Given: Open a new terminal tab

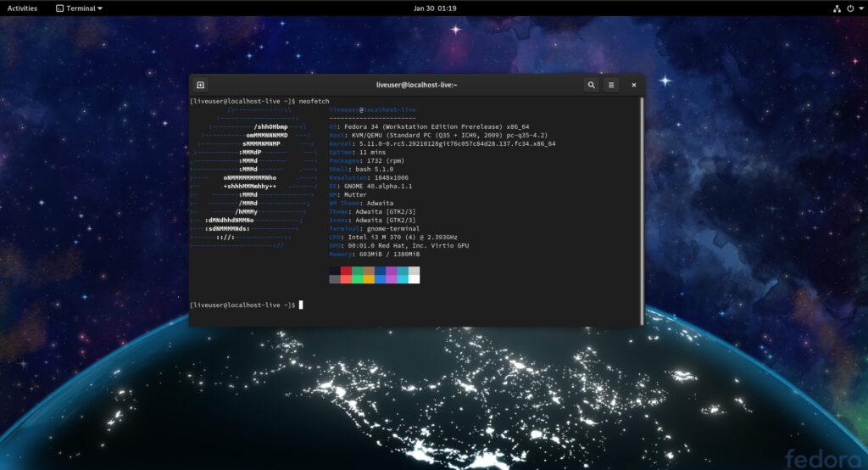Looking at the screenshot, I should (200, 85).
